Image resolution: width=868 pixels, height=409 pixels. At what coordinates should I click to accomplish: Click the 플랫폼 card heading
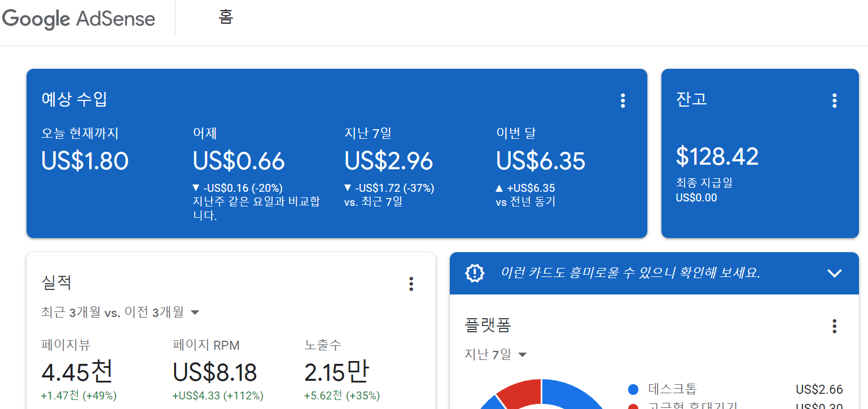[488, 325]
